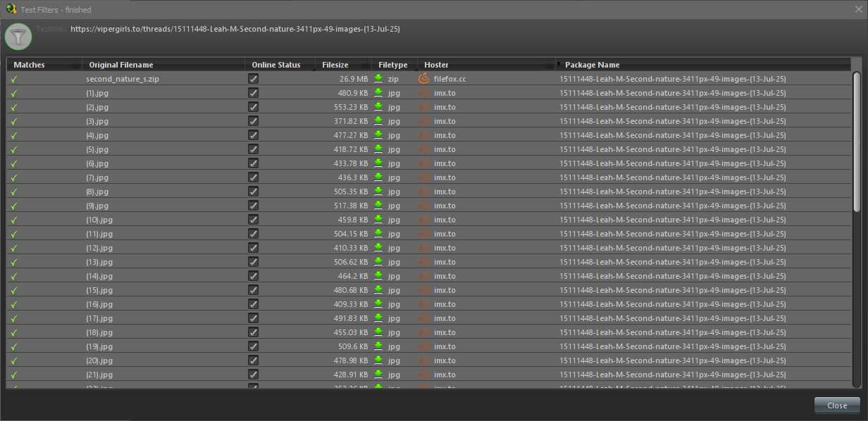Toggle online status checkbox for second_nature_s.zip
The image size is (868, 421).
[253, 79]
